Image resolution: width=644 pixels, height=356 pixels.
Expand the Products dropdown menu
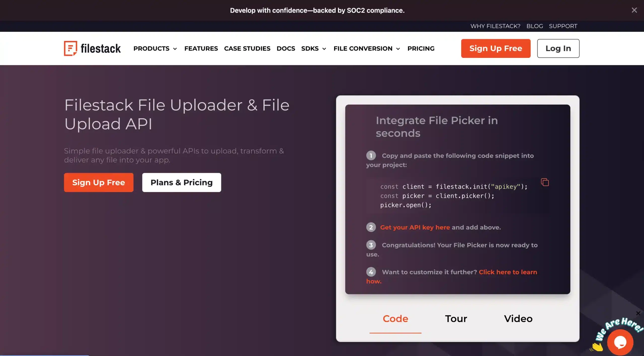tap(155, 48)
